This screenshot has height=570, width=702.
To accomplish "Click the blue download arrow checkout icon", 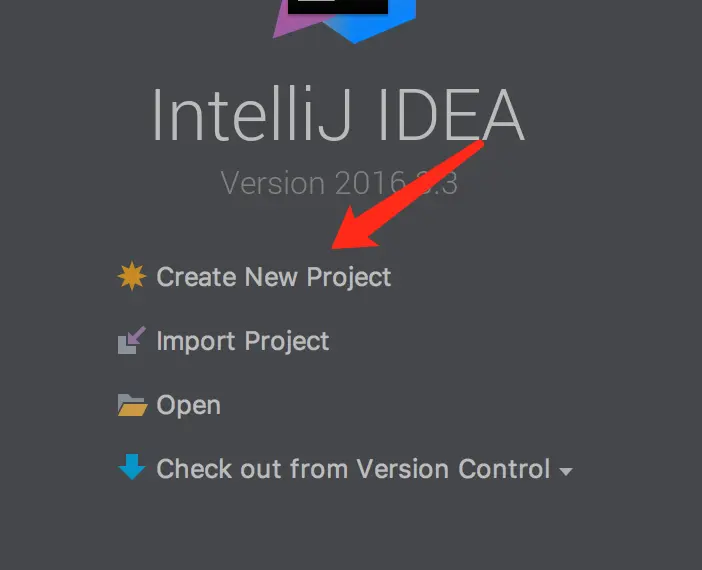I will [132, 467].
